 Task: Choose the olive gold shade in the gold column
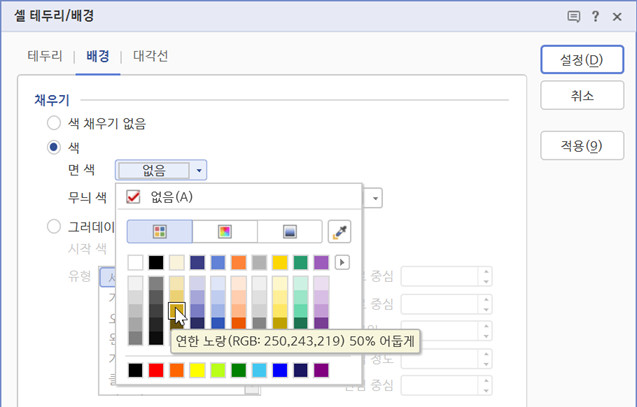[280, 323]
